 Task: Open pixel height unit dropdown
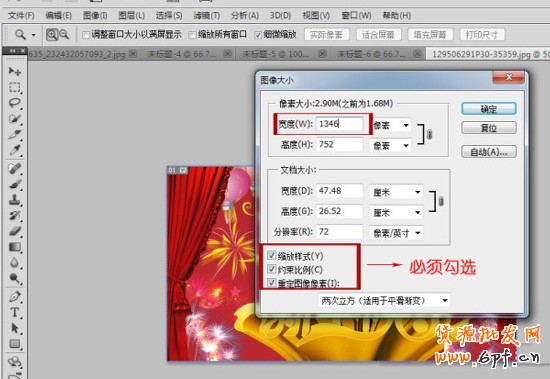tap(390, 146)
